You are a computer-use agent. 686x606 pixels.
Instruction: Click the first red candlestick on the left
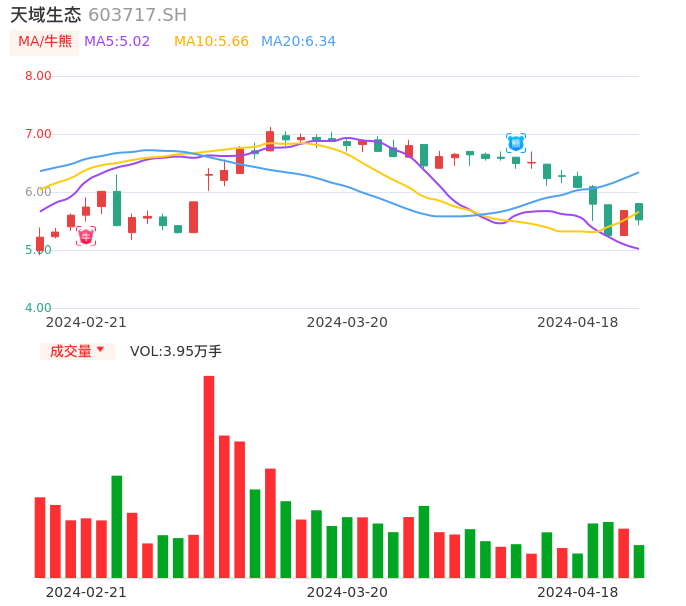click(40, 243)
